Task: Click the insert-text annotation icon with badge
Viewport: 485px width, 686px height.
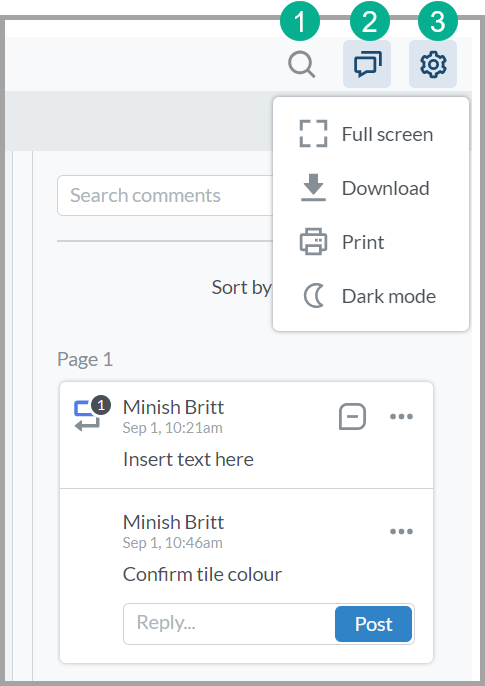Action: [92, 414]
